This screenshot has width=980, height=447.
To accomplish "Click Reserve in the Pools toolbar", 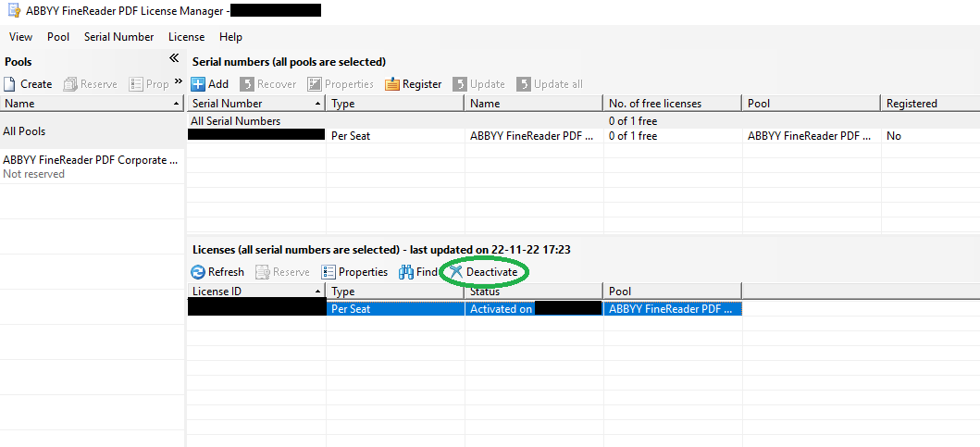I will (x=91, y=84).
